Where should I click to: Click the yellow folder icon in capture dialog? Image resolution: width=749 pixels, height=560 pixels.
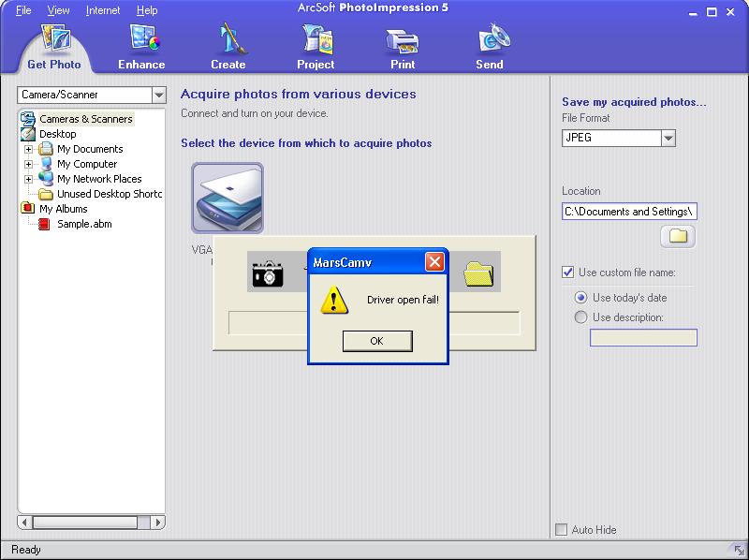click(x=478, y=273)
